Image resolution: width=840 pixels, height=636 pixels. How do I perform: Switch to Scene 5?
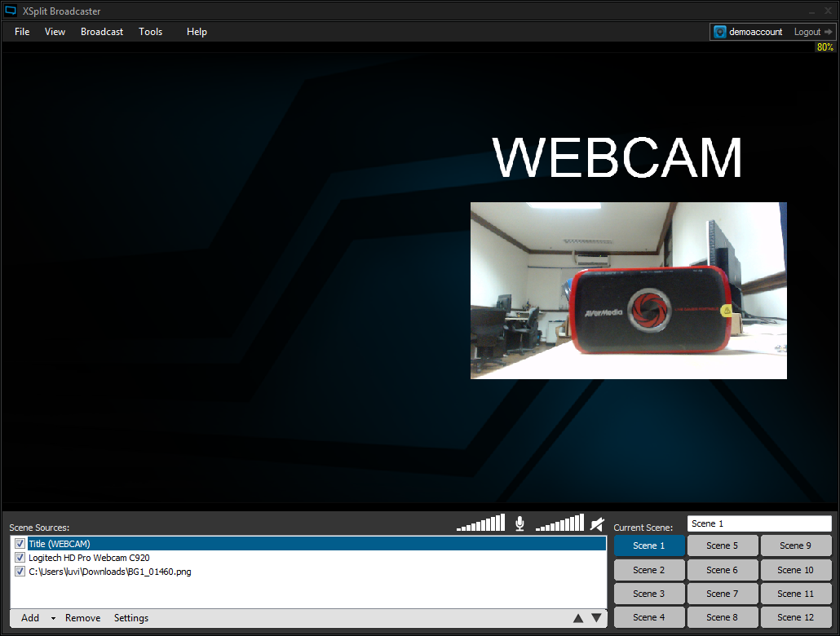[723, 545]
